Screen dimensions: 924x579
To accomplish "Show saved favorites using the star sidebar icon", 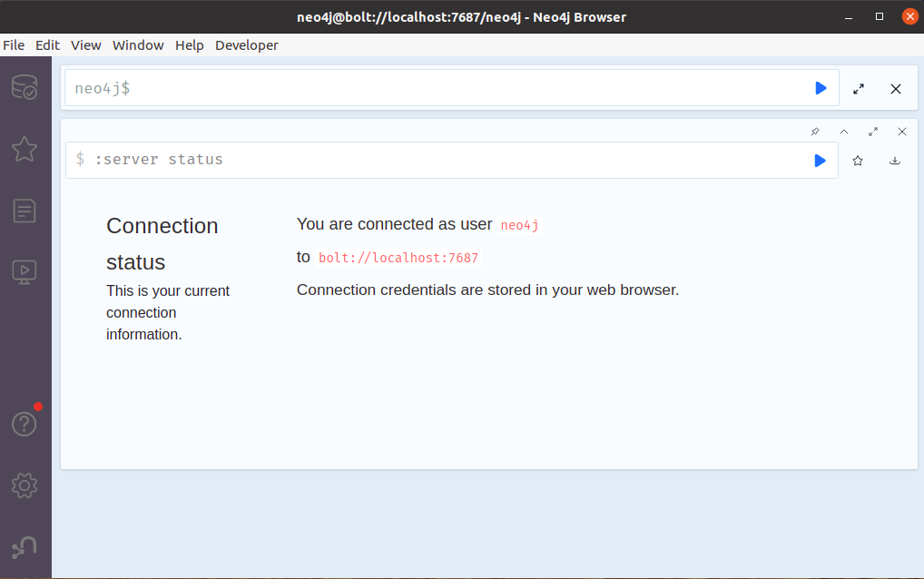I will click(x=24, y=150).
